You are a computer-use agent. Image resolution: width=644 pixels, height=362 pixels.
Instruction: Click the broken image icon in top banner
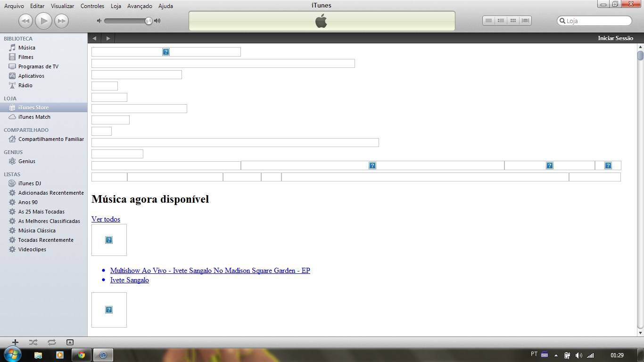coord(166,52)
